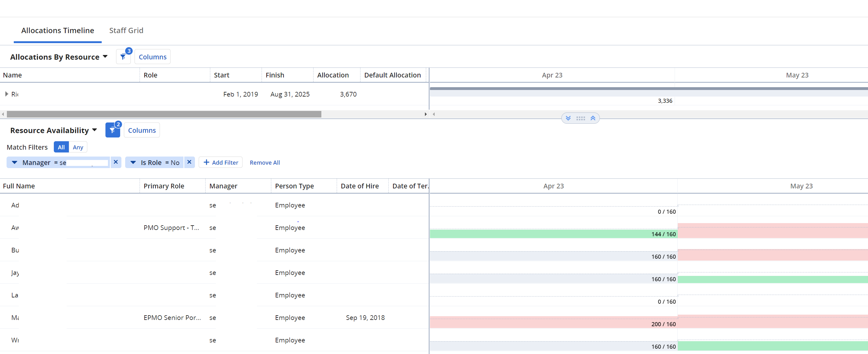Screen dimensions: 868x354
Task: Expand the pane with the double-up chevron
Action: tap(593, 118)
